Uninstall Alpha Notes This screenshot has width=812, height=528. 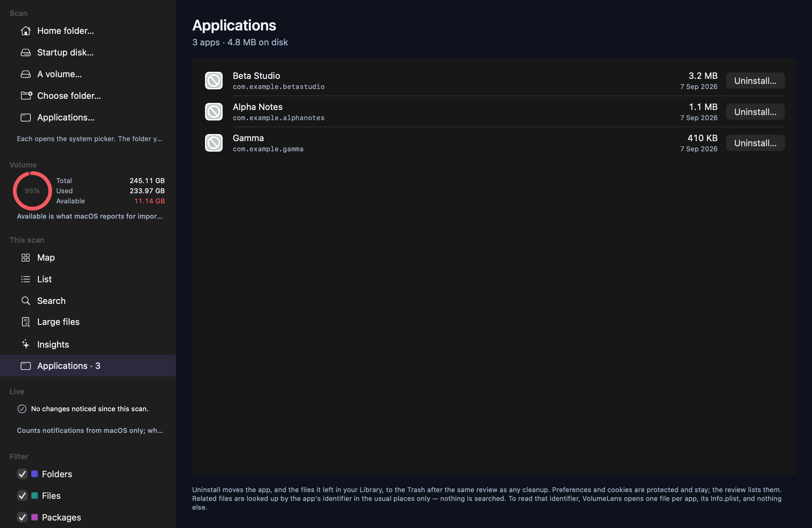[x=755, y=112]
